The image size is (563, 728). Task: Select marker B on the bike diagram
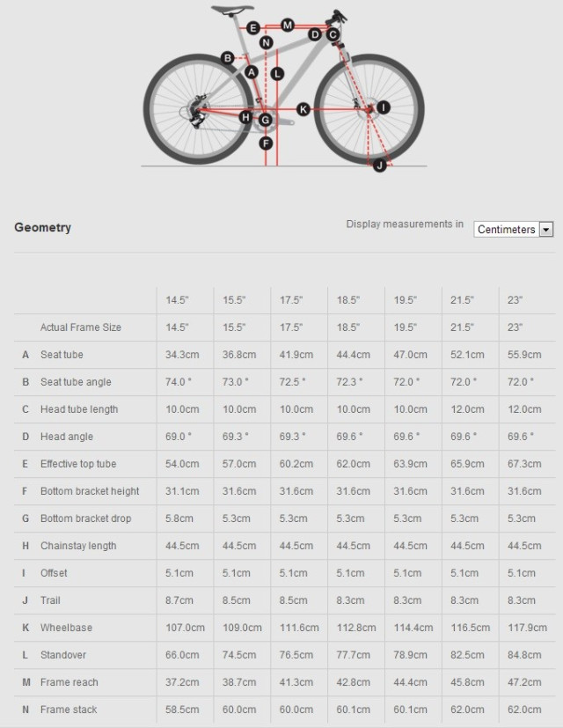click(227, 58)
